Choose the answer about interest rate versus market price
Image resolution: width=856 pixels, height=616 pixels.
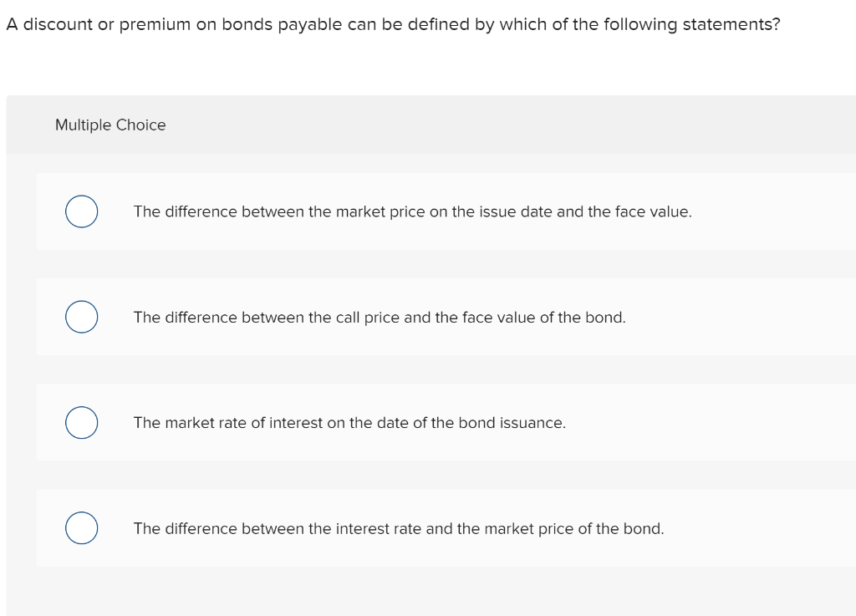399,527
